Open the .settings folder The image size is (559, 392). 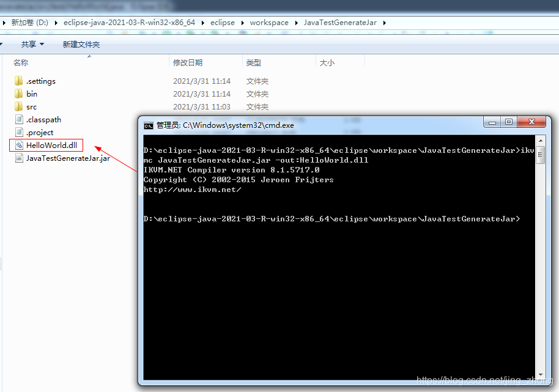point(40,81)
